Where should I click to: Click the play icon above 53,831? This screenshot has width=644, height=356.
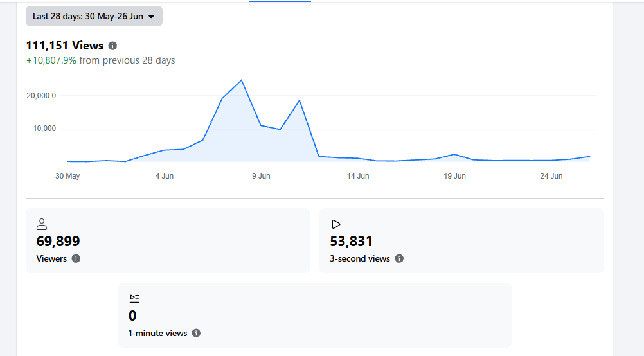(x=335, y=224)
